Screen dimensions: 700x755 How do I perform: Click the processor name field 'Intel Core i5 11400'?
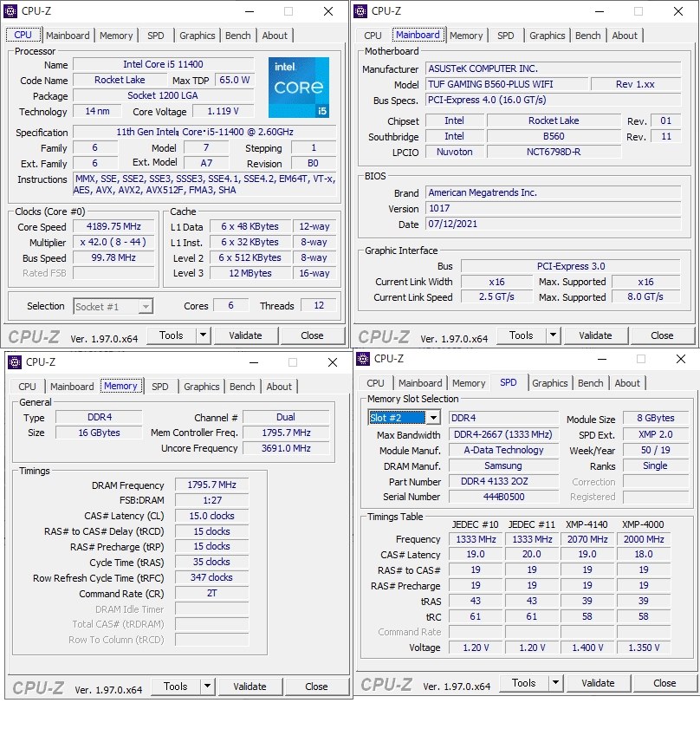[x=163, y=64]
